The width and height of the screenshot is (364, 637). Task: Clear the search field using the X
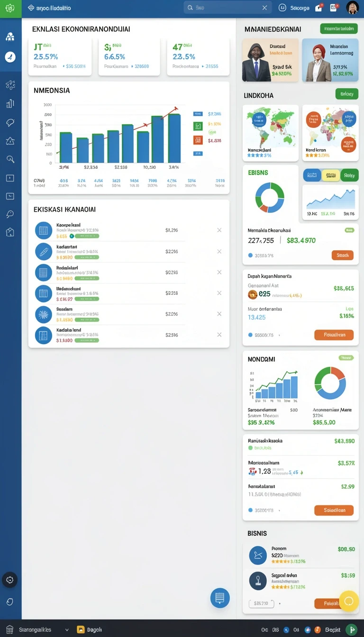pos(264,8)
